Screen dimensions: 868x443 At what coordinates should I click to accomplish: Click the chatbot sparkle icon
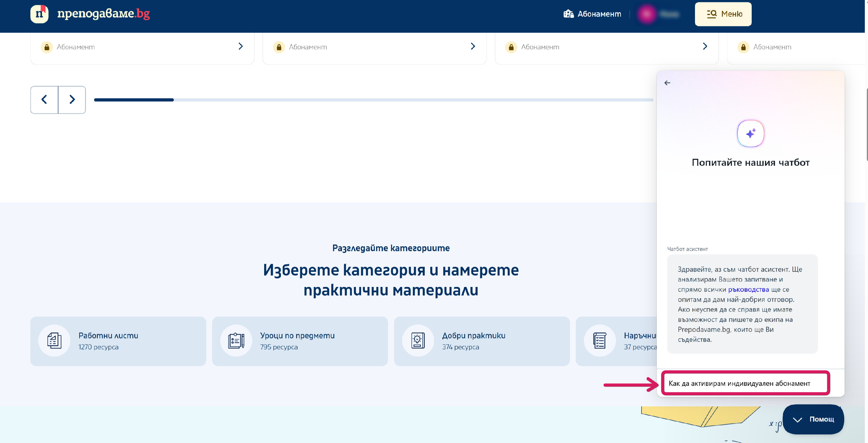[751, 133]
